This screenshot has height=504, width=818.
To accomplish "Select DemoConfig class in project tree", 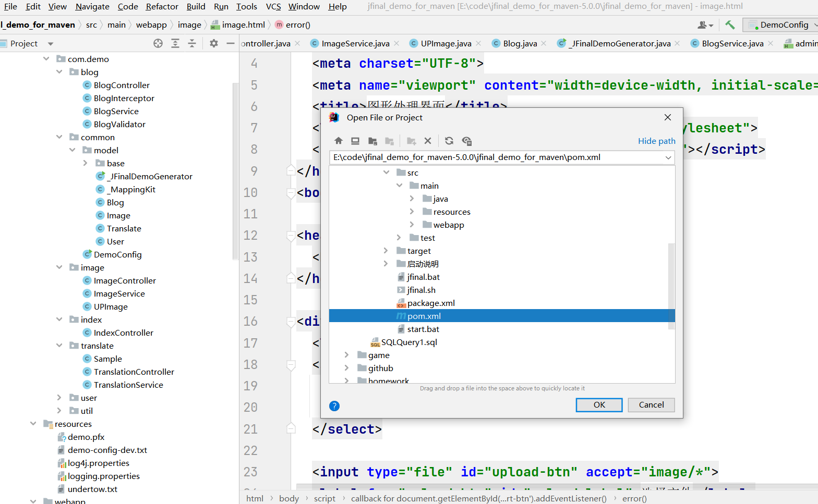I will pos(117,254).
